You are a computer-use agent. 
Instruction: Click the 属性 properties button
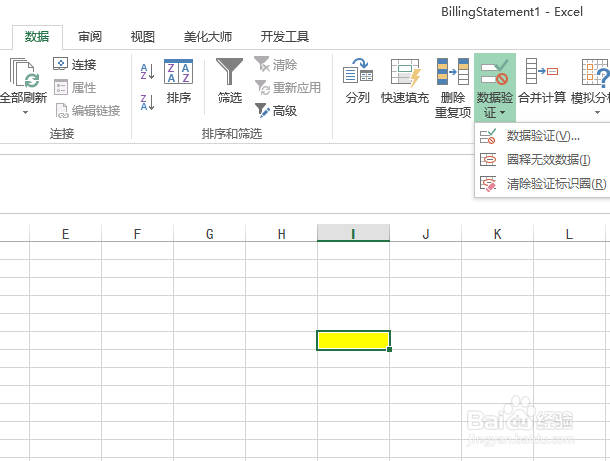coord(75,88)
